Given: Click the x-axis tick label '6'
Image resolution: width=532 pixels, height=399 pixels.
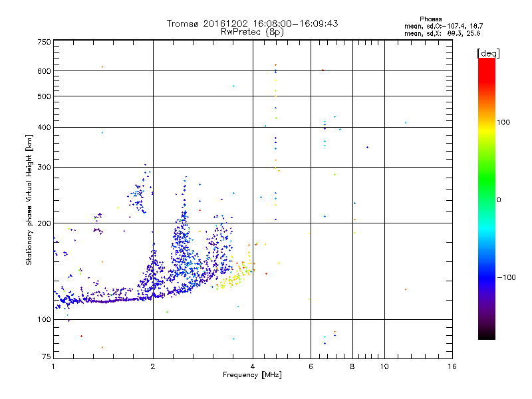Looking at the screenshot, I should (x=311, y=366).
